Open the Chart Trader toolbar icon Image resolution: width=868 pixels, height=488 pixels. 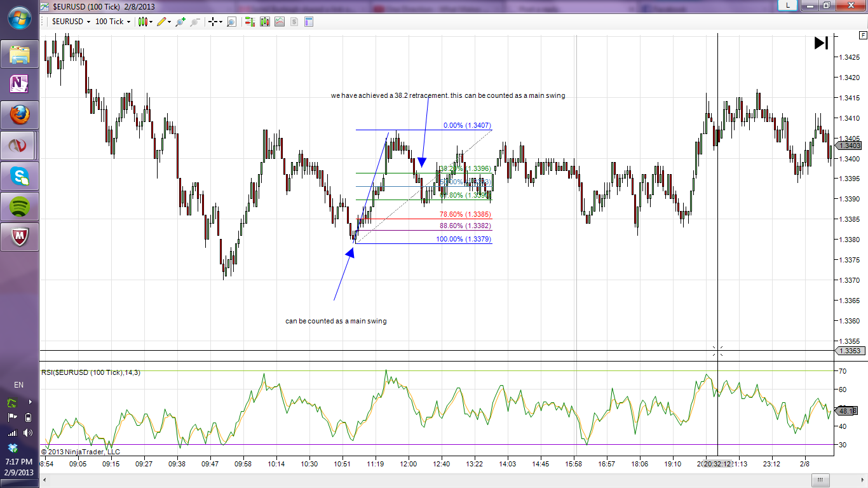click(x=248, y=22)
